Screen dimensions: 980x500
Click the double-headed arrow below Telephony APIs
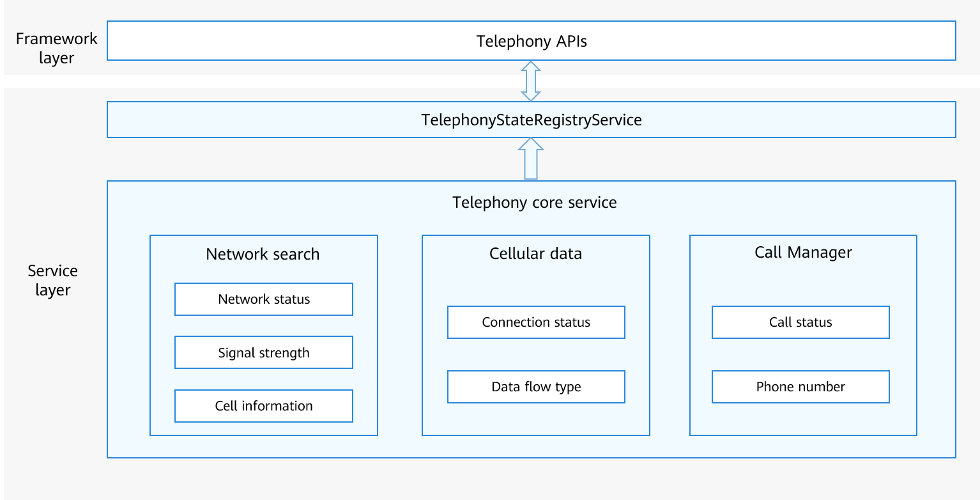click(x=531, y=81)
